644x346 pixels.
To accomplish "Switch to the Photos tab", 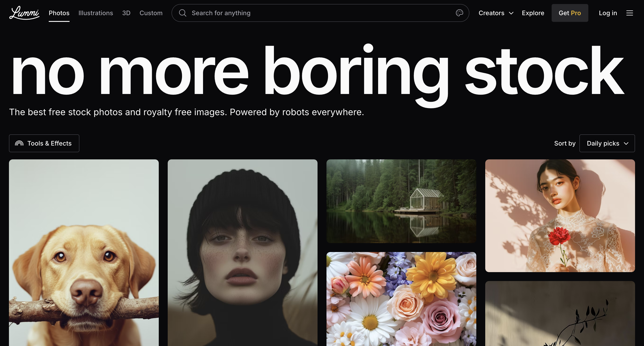I will click(59, 13).
